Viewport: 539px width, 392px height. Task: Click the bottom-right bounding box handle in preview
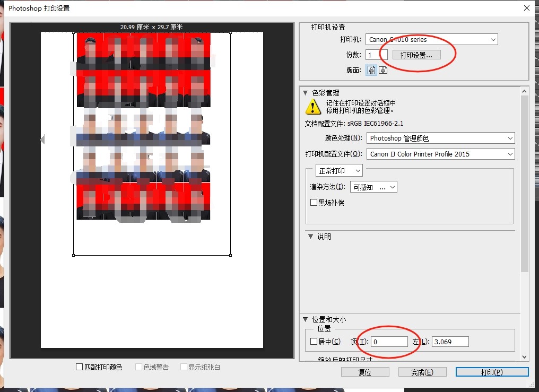[x=230, y=255]
